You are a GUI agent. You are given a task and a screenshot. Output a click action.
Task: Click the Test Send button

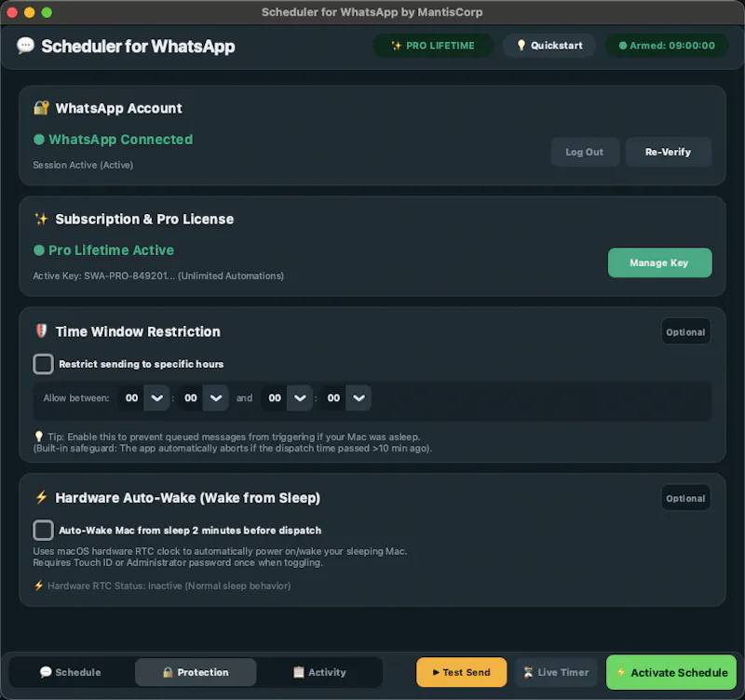[461, 672]
